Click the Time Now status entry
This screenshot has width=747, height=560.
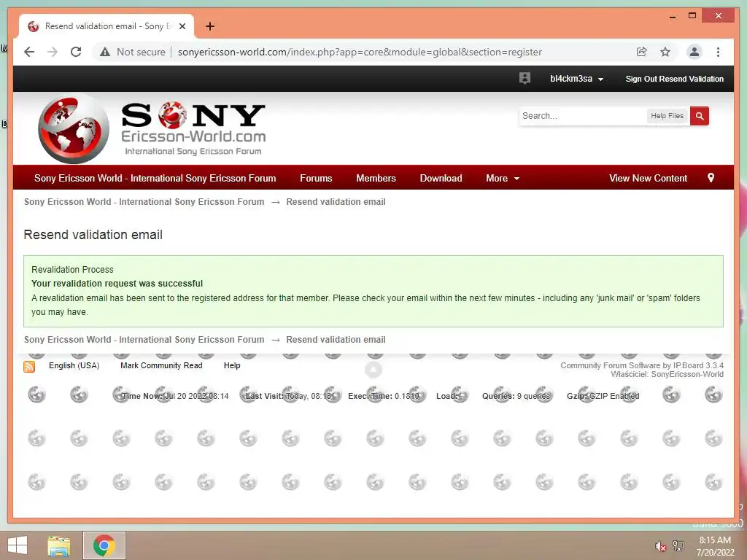pyautogui.click(x=175, y=396)
